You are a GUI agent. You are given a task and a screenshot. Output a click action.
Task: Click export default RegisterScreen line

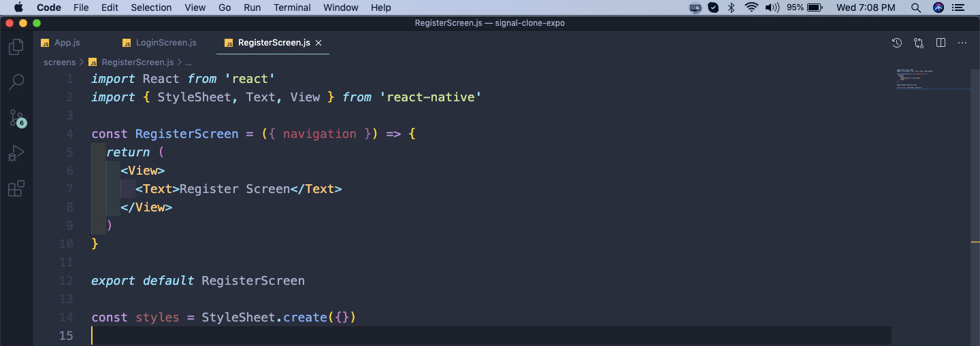coord(198,281)
